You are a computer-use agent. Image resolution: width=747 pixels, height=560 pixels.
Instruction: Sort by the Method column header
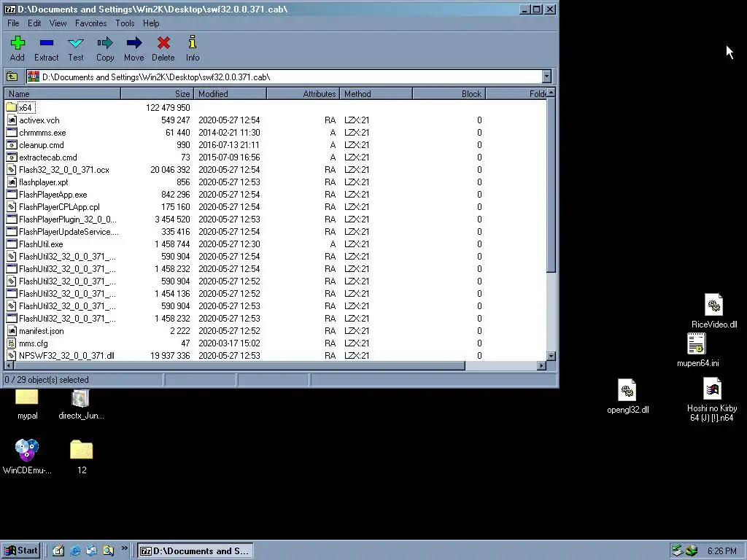[376, 94]
